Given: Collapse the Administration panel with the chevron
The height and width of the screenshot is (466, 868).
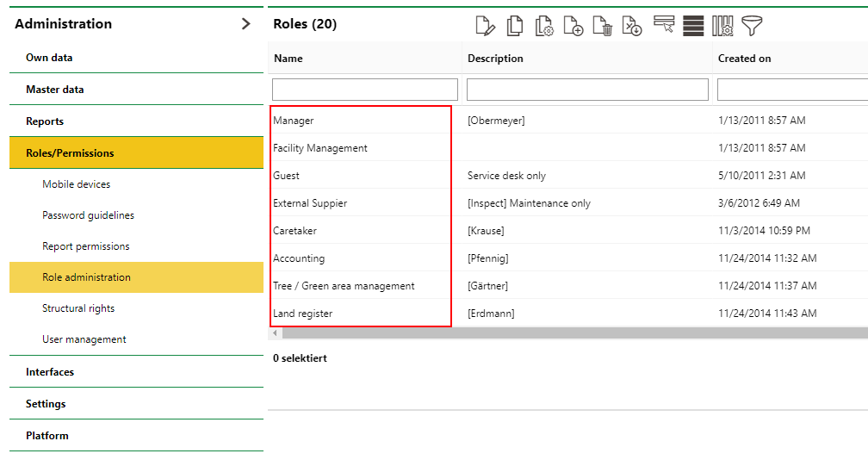Looking at the screenshot, I should click(x=246, y=24).
